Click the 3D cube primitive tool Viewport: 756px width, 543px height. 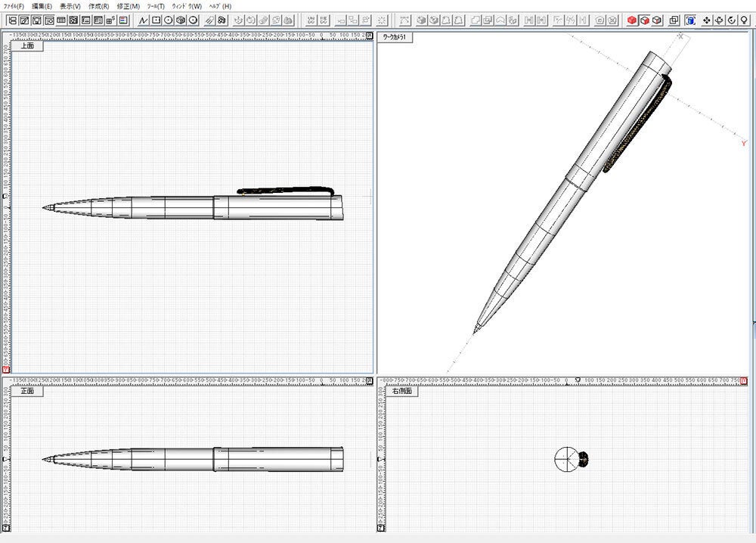click(181, 20)
